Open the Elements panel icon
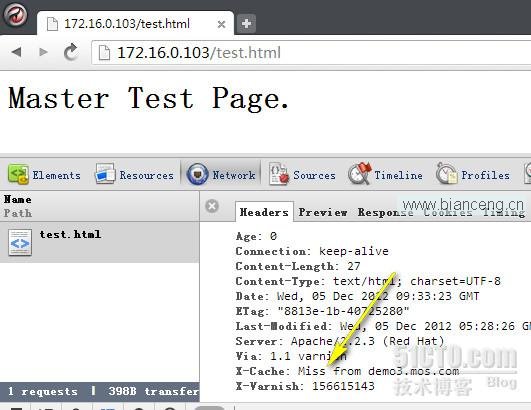This screenshot has height=410, width=531. click(18, 174)
